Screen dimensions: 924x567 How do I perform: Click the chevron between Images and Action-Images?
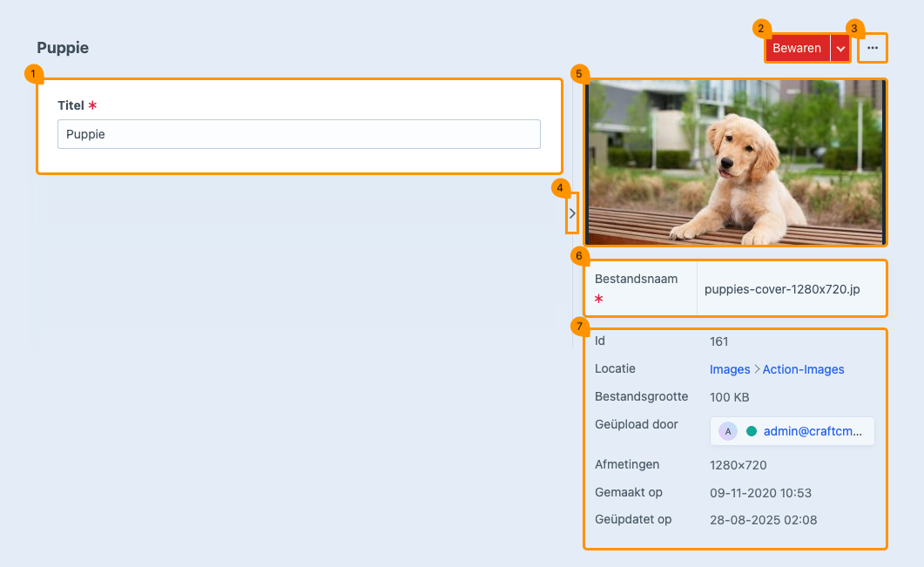[756, 369]
